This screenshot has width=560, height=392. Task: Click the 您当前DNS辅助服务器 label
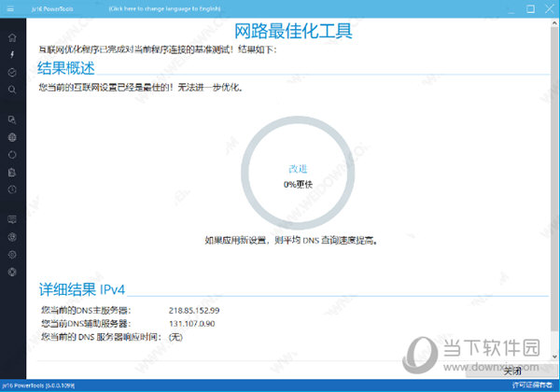[86, 324]
